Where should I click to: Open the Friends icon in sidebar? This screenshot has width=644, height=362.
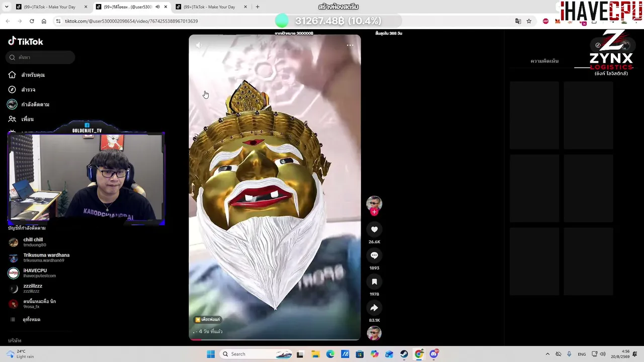click(12, 119)
